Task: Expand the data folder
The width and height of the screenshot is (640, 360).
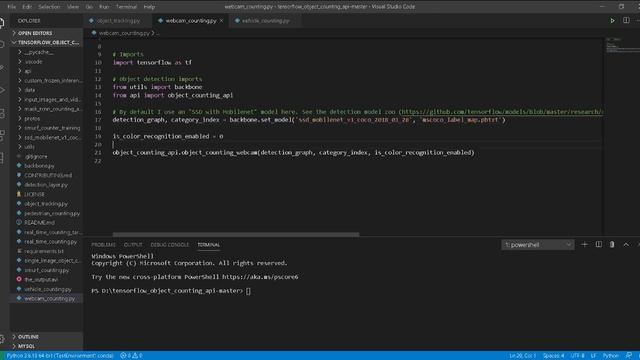Action: tap(29, 90)
